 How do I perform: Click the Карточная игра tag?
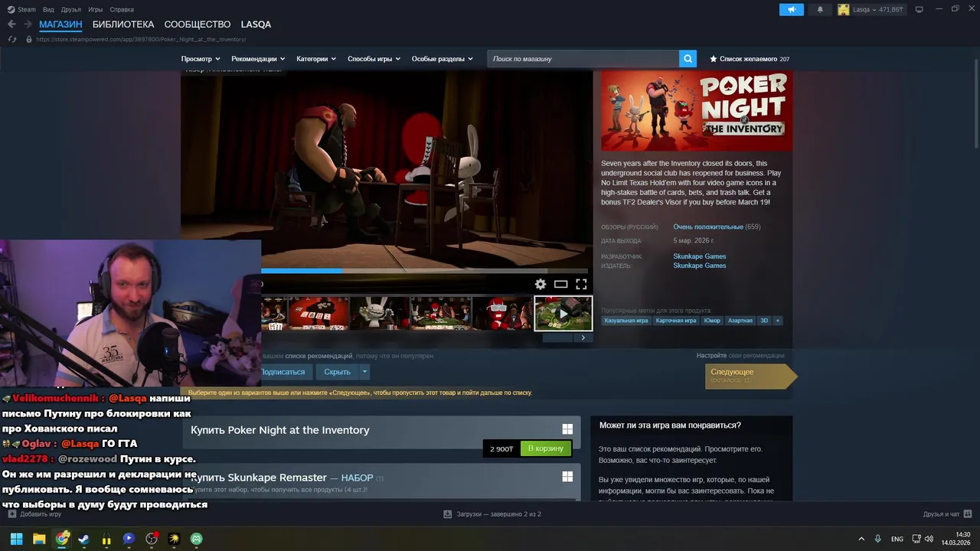675,321
